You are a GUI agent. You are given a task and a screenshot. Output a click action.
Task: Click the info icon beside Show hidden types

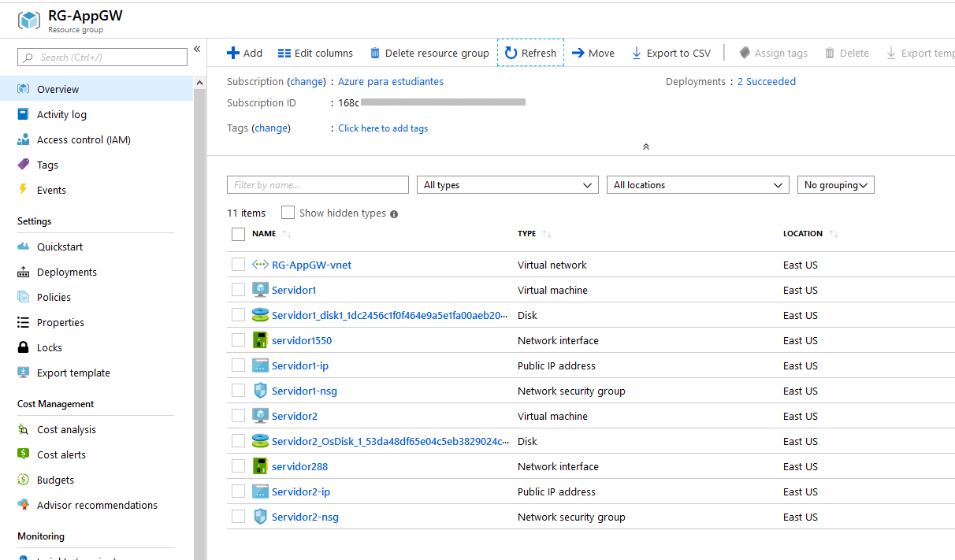pos(394,213)
